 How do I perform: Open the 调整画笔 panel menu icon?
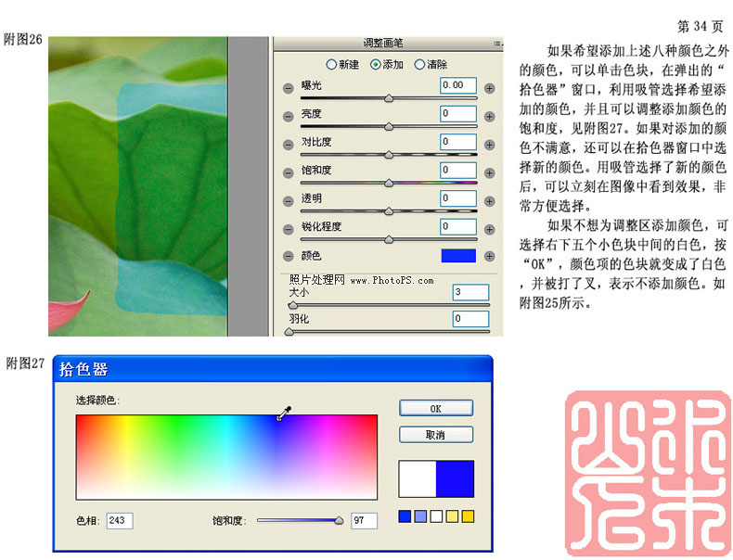tap(497, 44)
